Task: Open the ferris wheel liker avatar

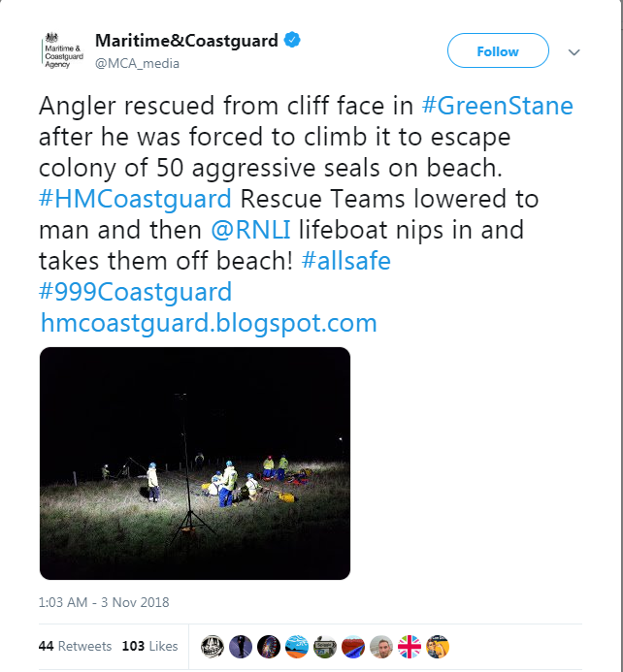Action: pos(269,647)
